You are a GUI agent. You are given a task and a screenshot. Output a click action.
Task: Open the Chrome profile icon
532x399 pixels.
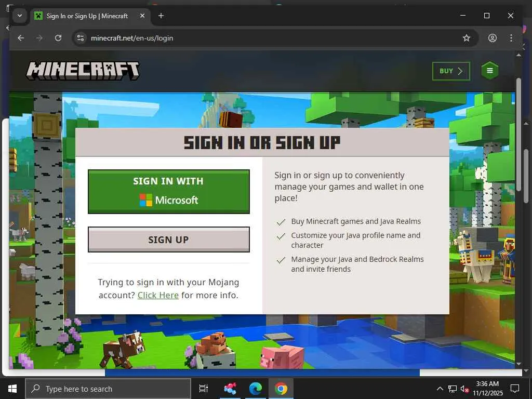[x=493, y=38]
